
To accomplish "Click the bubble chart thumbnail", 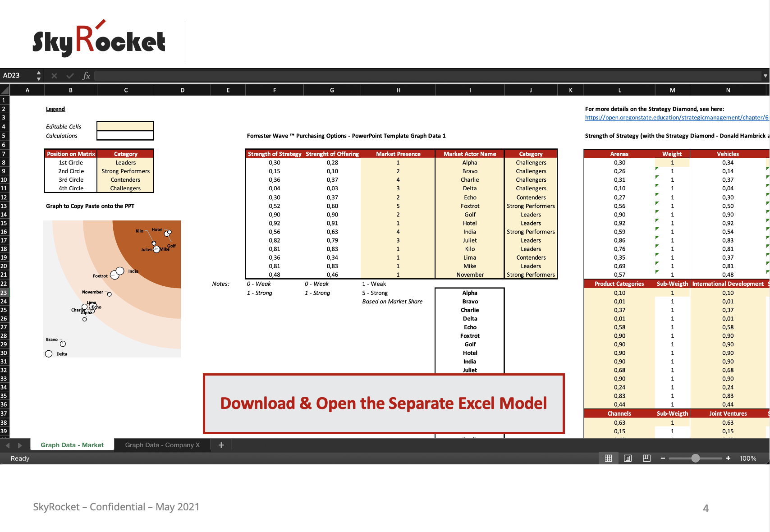I will click(112, 289).
